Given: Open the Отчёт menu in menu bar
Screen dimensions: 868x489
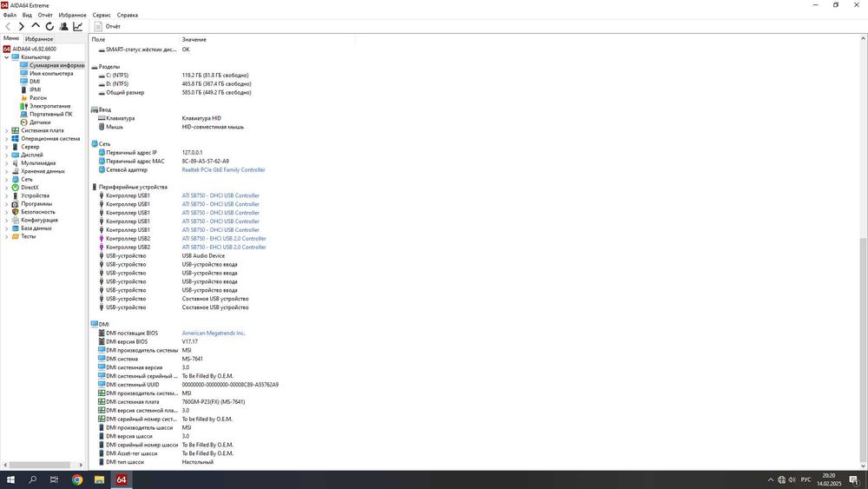Looking at the screenshot, I should 45,15.
